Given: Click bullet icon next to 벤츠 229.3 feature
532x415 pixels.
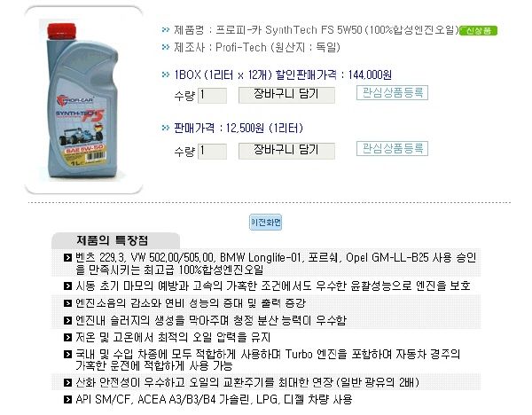Looking at the screenshot, I should point(68,257).
